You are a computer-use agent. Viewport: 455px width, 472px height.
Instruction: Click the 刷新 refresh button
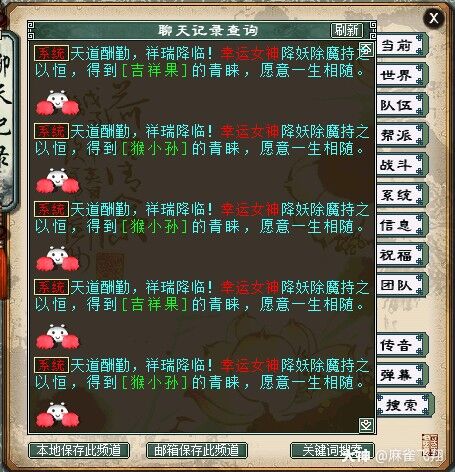point(347,30)
